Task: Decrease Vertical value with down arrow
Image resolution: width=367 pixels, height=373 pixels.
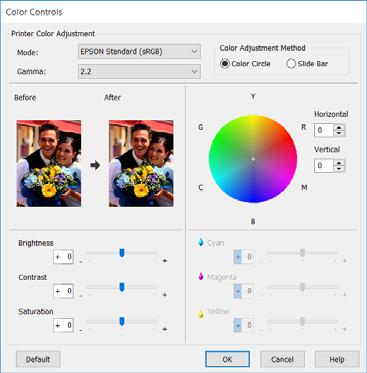Action: (339, 168)
